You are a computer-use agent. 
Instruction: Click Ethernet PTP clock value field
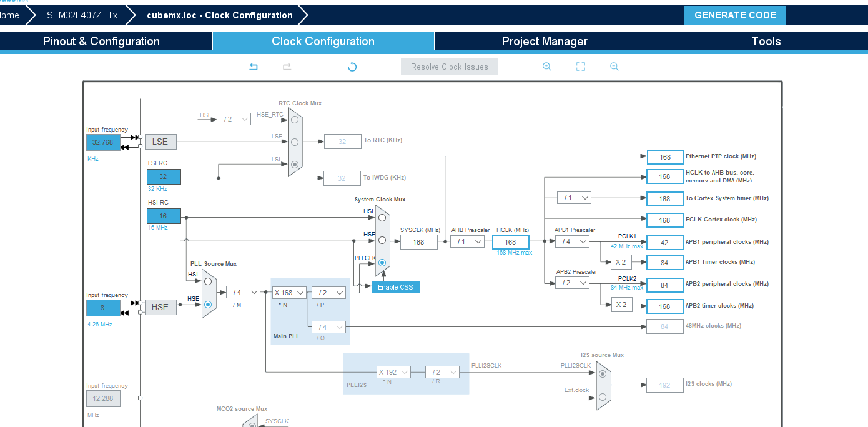(x=665, y=157)
